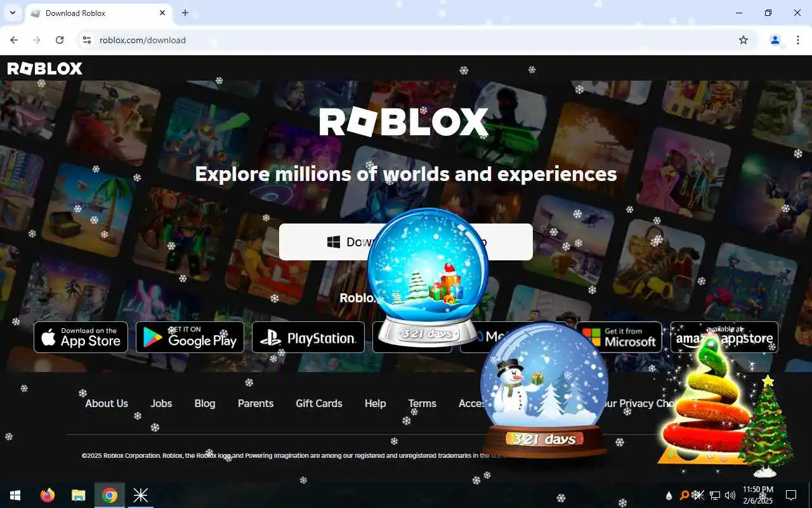Reload the Roblox download page
The width and height of the screenshot is (812, 508).
click(60, 40)
